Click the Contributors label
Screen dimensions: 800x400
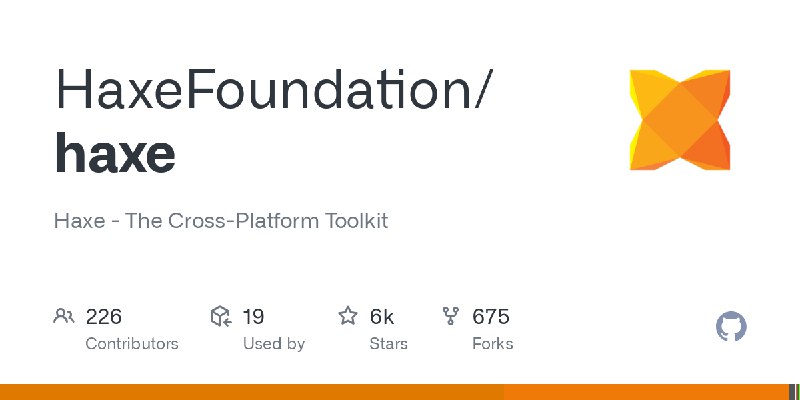[x=132, y=344]
